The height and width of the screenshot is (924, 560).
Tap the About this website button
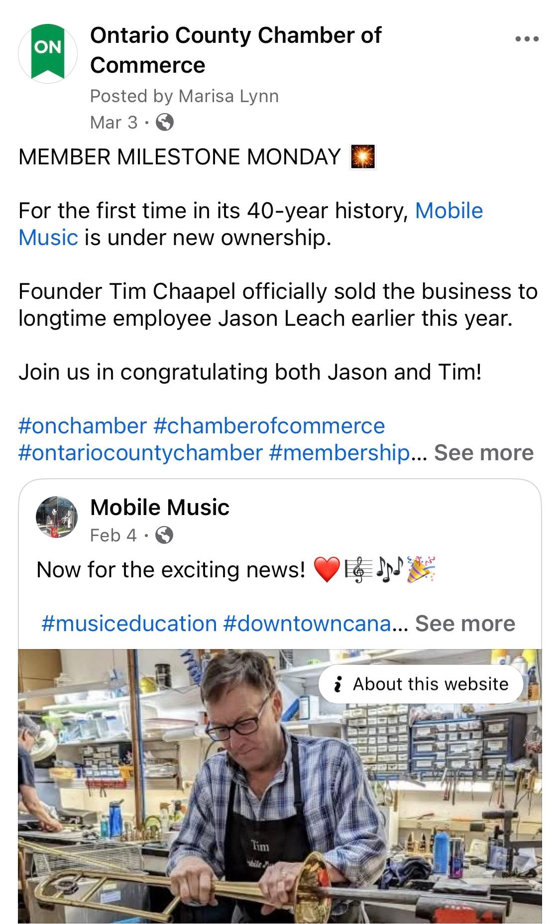[x=421, y=684]
